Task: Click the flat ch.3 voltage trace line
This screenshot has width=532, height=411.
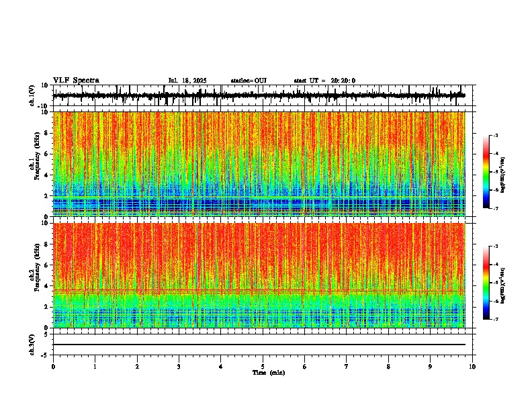Action: pos(259,345)
